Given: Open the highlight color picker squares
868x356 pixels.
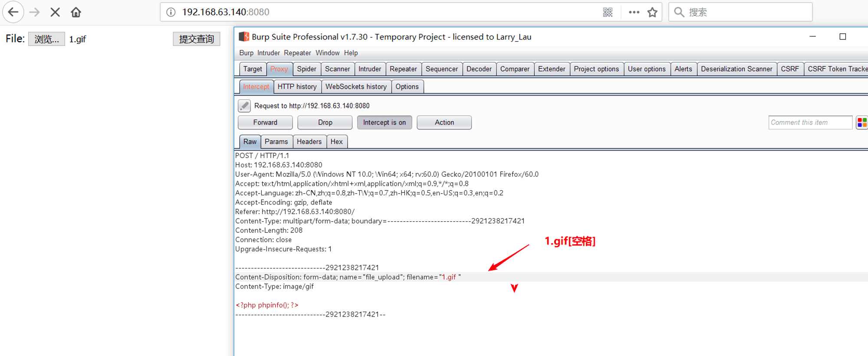Looking at the screenshot, I should click(862, 122).
